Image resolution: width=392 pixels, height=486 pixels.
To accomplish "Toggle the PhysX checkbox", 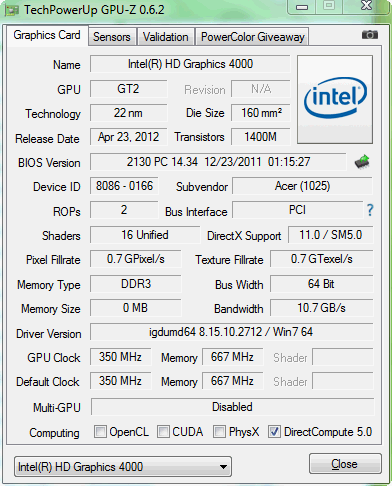I will point(219,431).
